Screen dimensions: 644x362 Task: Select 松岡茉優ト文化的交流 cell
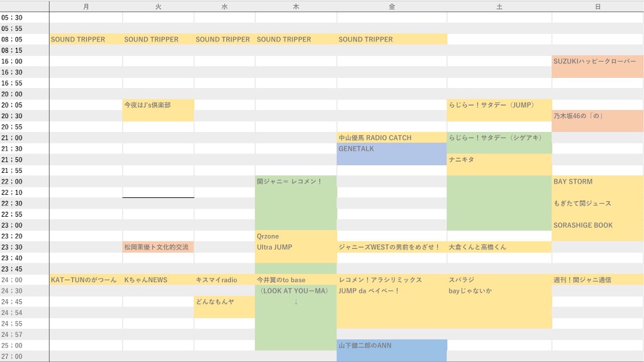tap(158, 247)
